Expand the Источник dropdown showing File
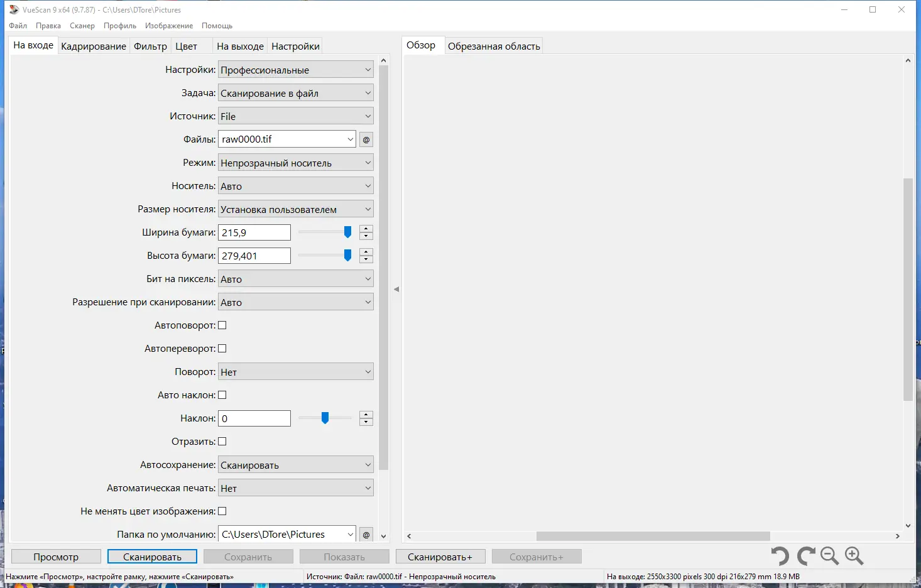This screenshot has height=588, width=921. coord(296,116)
